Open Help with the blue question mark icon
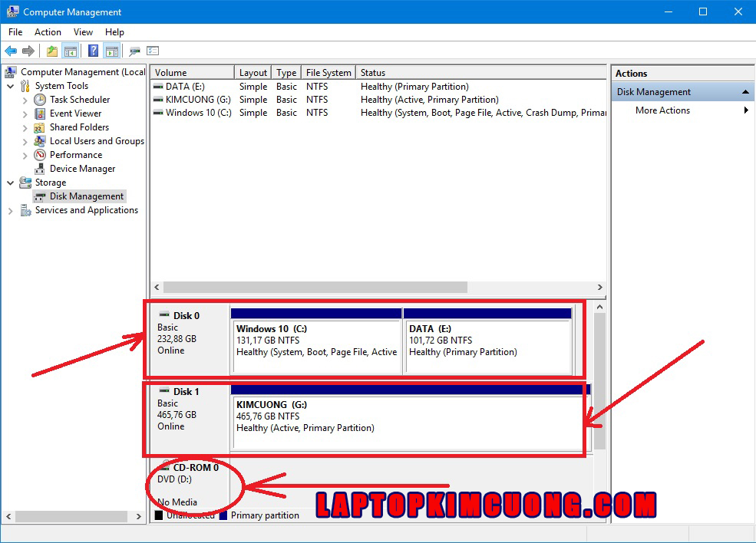This screenshot has width=756, height=543. [x=93, y=51]
